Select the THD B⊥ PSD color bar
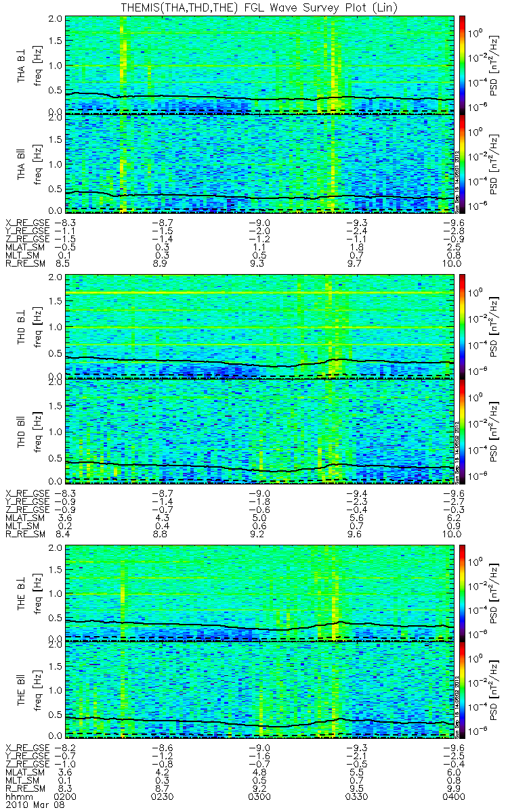Image resolution: width=508 pixels, height=812 pixels. coord(462,327)
